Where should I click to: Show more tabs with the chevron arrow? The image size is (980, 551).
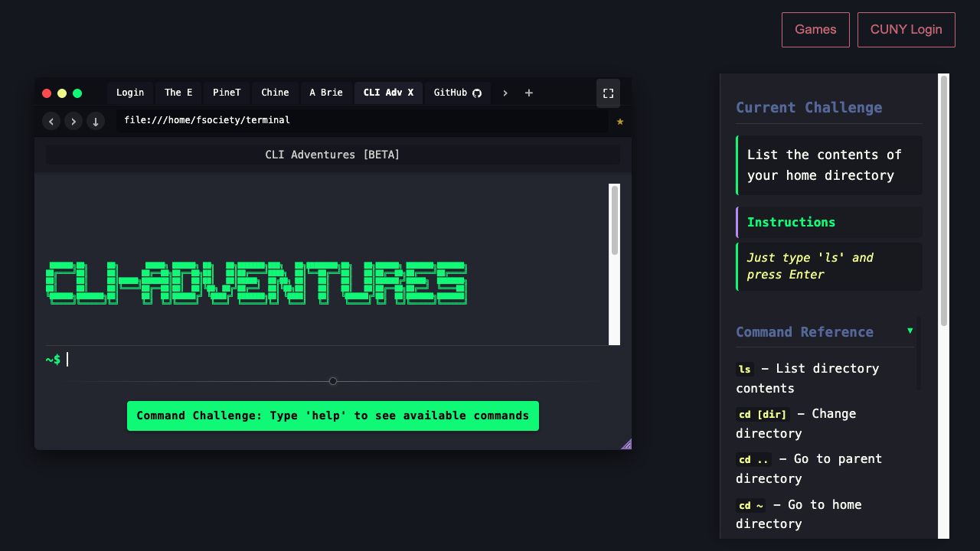(505, 93)
